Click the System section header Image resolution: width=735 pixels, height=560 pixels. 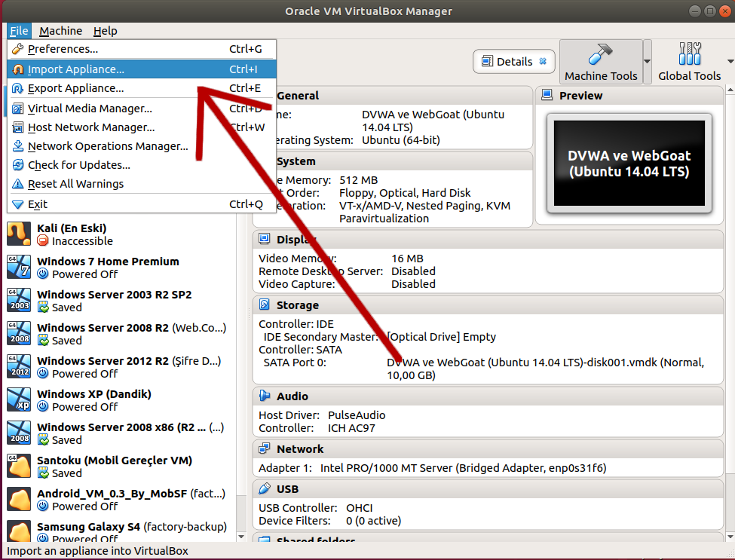(404, 161)
